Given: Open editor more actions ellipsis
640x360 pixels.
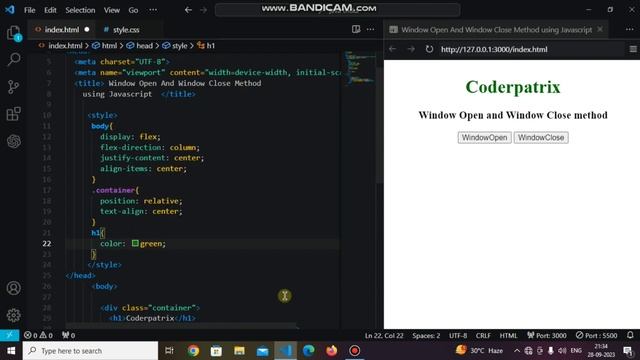Looking at the screenshot, I should point(370,29).
